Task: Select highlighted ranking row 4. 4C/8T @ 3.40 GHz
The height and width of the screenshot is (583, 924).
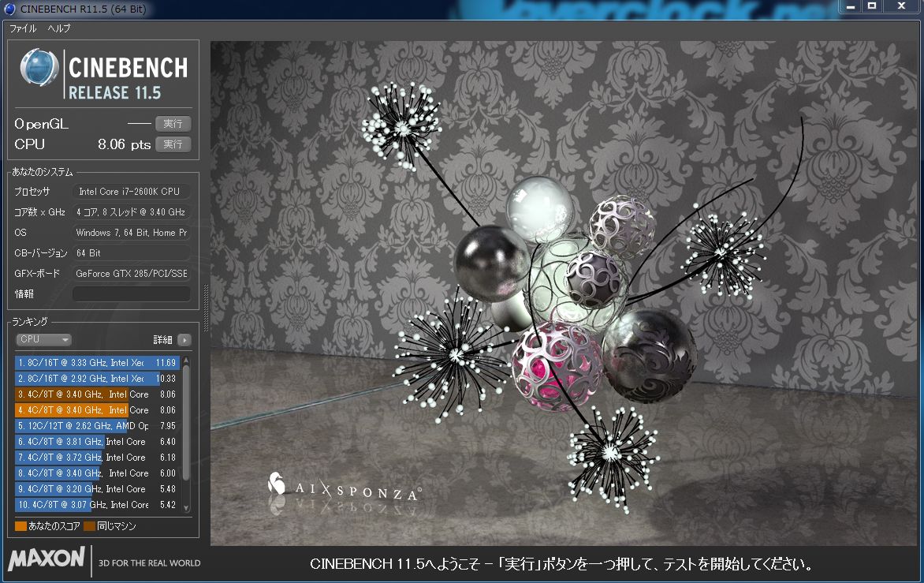Action: [x=97, y=409]
